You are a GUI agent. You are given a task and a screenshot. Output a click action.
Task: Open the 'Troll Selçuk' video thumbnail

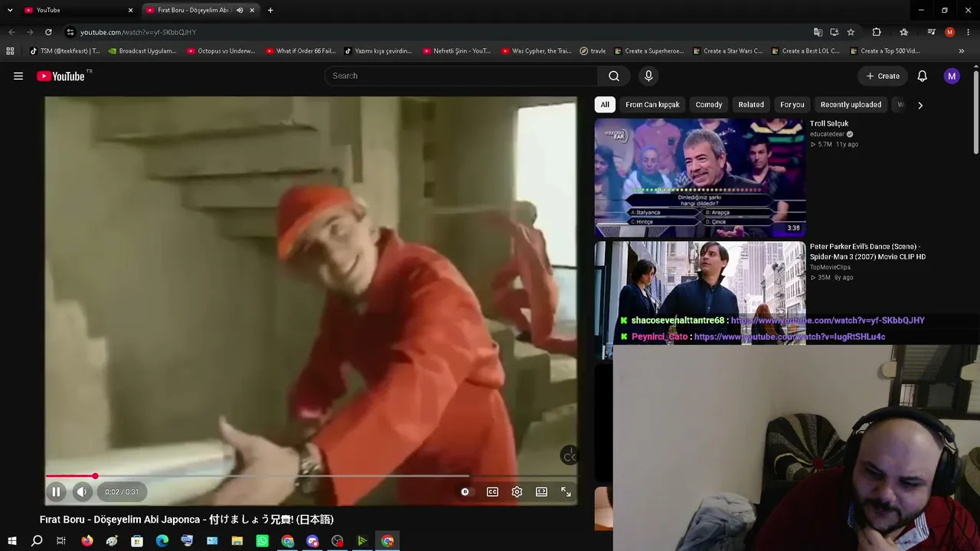pos(701,178)
